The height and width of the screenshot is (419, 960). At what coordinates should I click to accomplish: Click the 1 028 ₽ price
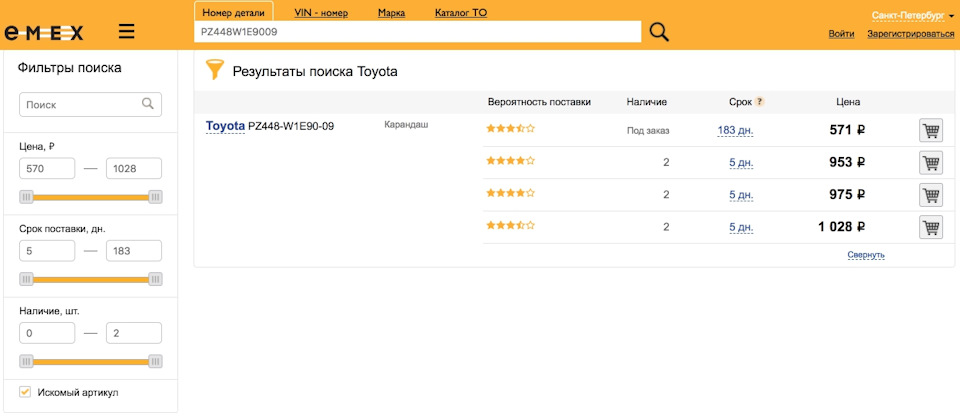[842, 227]
